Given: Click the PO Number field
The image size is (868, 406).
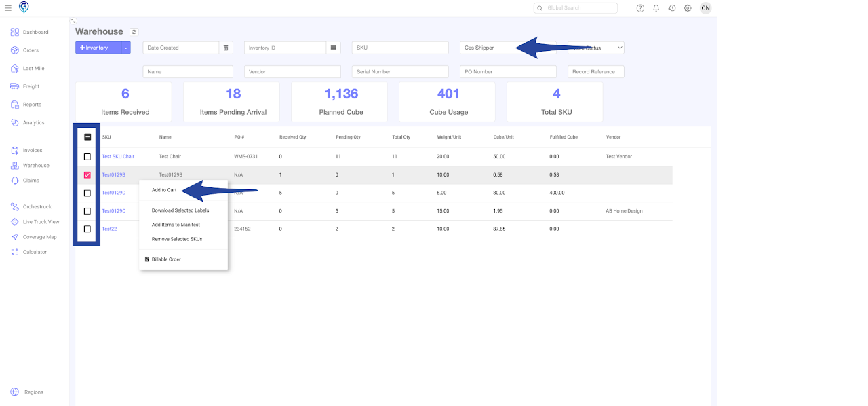Looking at the screenshot, I should [x=508, y=71].
